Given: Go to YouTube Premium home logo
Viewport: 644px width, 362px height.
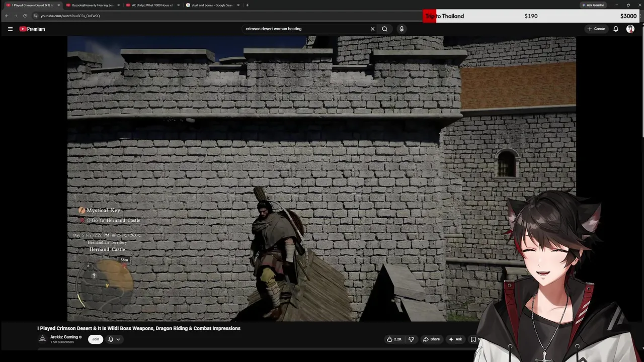Looking at the screenshot, I should pyautogui.click(x=32, y=29).
